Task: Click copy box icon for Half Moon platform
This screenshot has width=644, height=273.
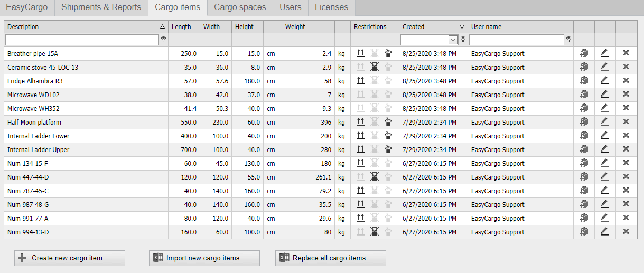Action: pos(584,122)
